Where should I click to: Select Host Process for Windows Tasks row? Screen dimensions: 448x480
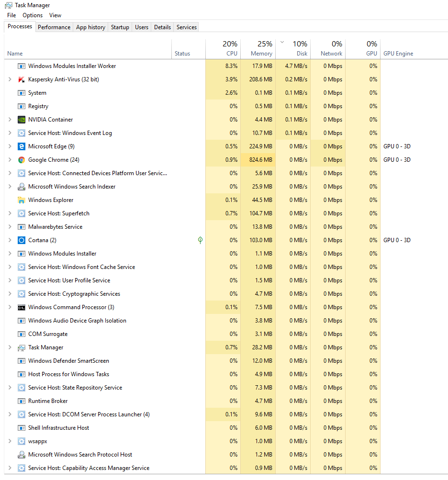[x=226, y=374]
